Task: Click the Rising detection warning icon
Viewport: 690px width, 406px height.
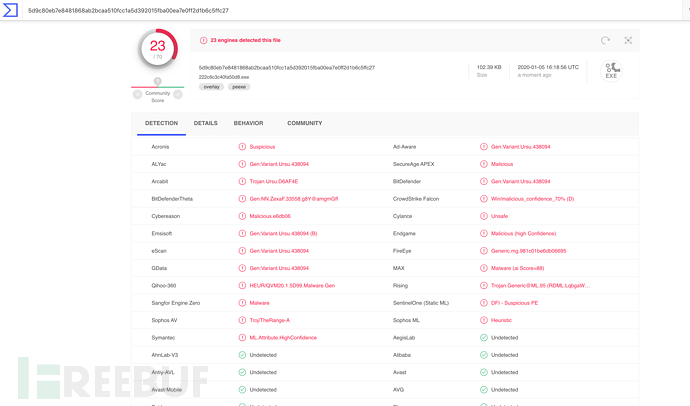Action: pyautogui.click(x=484, y=285)
